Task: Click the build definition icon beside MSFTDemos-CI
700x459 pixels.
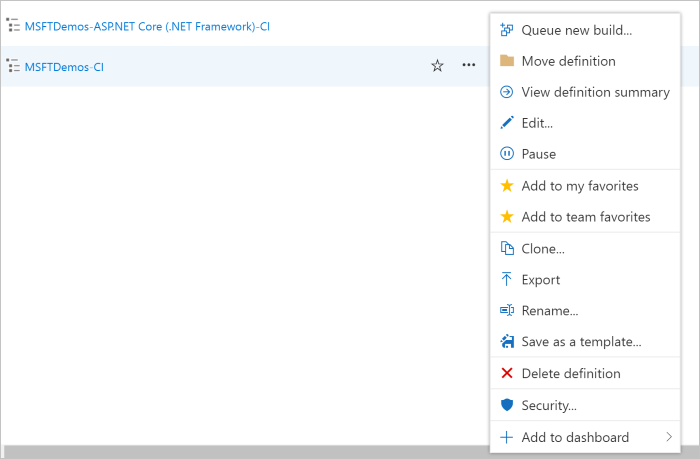Action: [13, 66]
